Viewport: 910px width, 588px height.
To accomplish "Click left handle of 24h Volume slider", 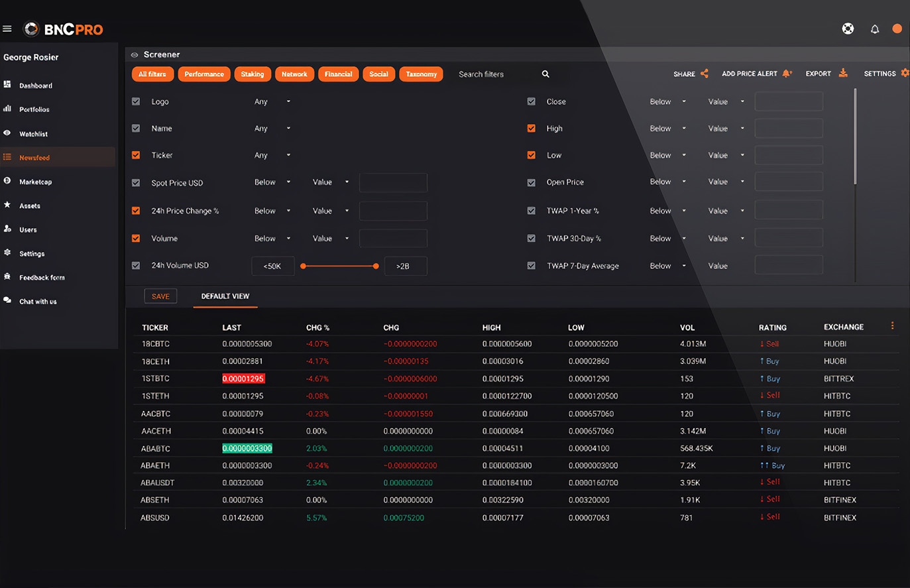I will [x=303, y=266].
